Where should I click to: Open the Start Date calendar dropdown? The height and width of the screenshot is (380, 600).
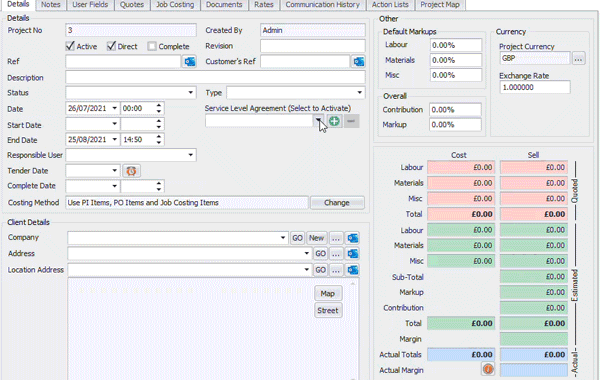click(114, 124)
